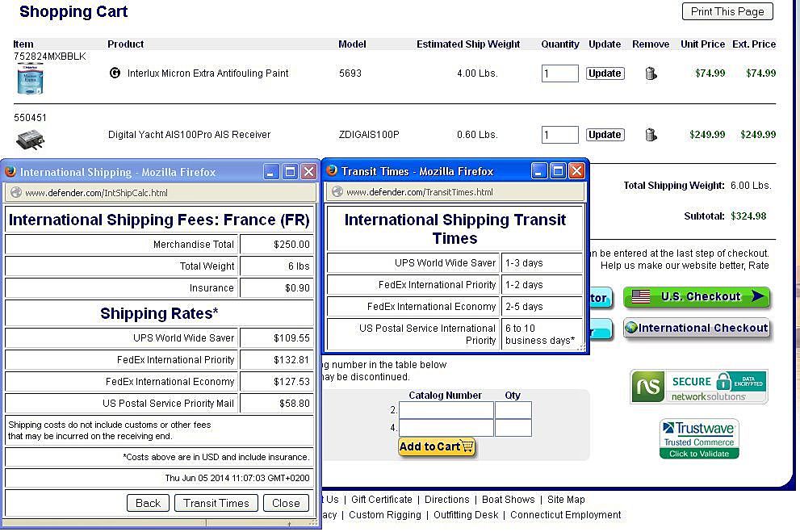Open Site Map footer link

[566, 500]
